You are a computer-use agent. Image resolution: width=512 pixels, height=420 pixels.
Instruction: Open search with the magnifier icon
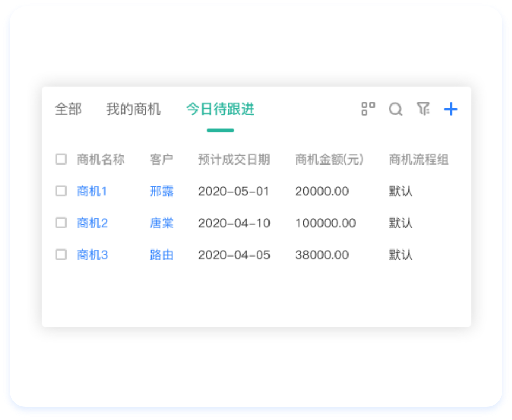(x=396, y=109)
